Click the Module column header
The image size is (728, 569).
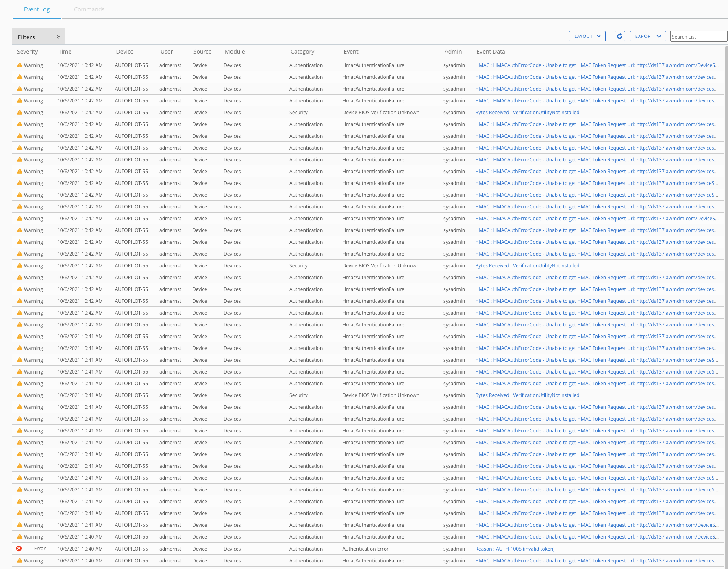[235, 52]
